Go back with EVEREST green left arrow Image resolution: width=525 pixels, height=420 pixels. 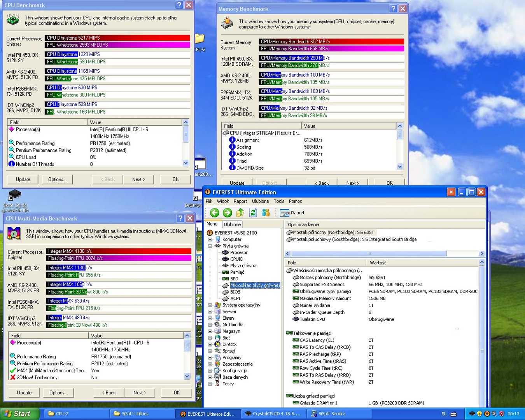click(214, 212)
